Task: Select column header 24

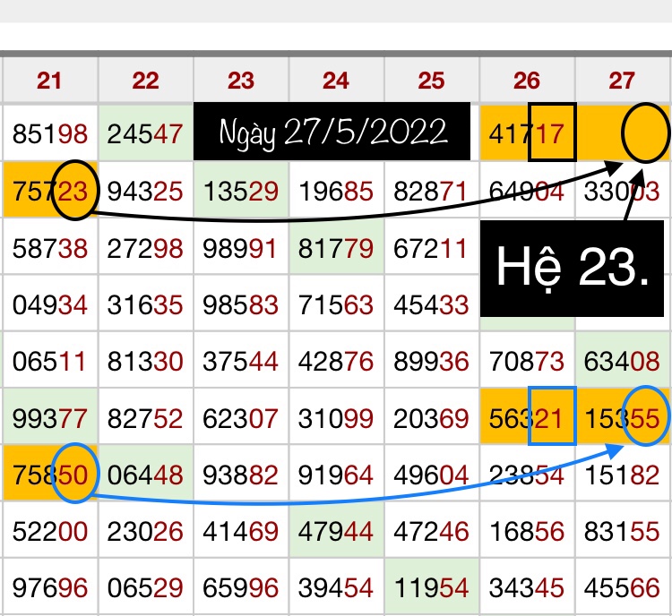Action: pos(336,81)
